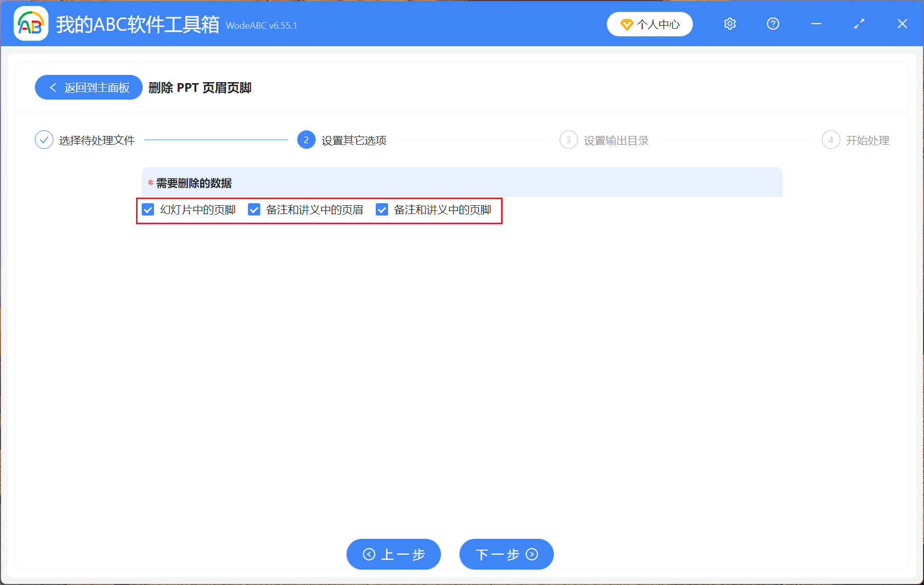Screen dimensions: 924x585
Task: Click the crown icon in 个人中心
Action: pyautogui.click(x=626, y=24)
